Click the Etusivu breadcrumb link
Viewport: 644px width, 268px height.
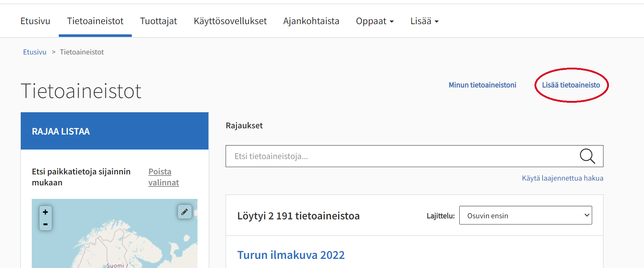(x=35, y=52)
